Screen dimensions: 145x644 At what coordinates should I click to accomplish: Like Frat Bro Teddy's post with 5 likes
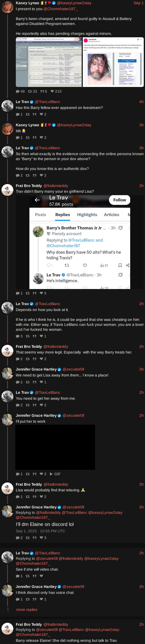43,293
